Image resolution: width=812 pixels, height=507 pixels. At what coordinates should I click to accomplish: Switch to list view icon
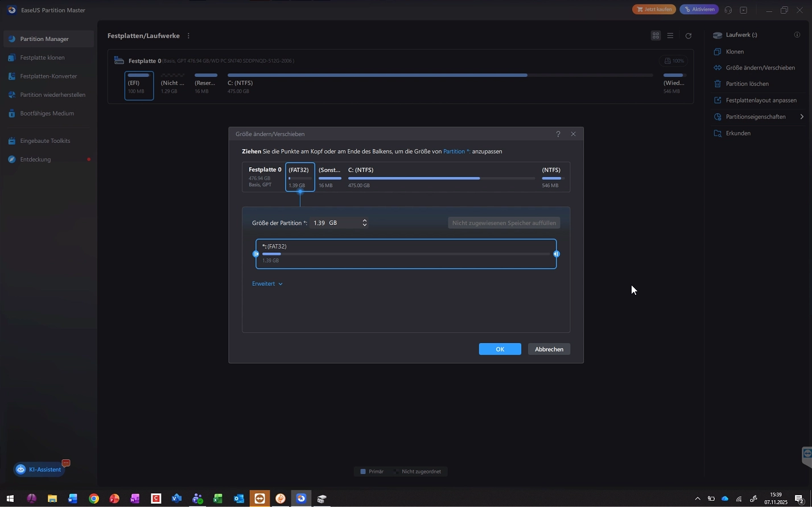(x=670, y=36)
